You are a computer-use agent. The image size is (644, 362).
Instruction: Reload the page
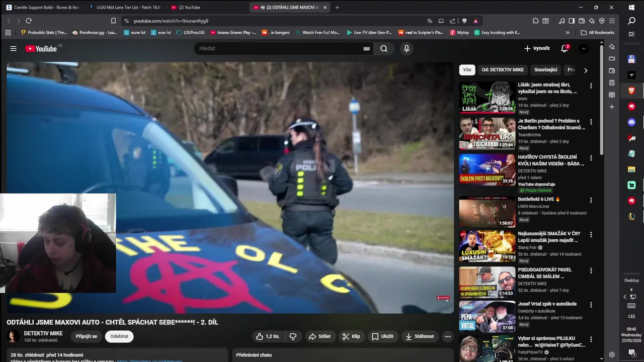pyautogui.click(x=29, y=21)
